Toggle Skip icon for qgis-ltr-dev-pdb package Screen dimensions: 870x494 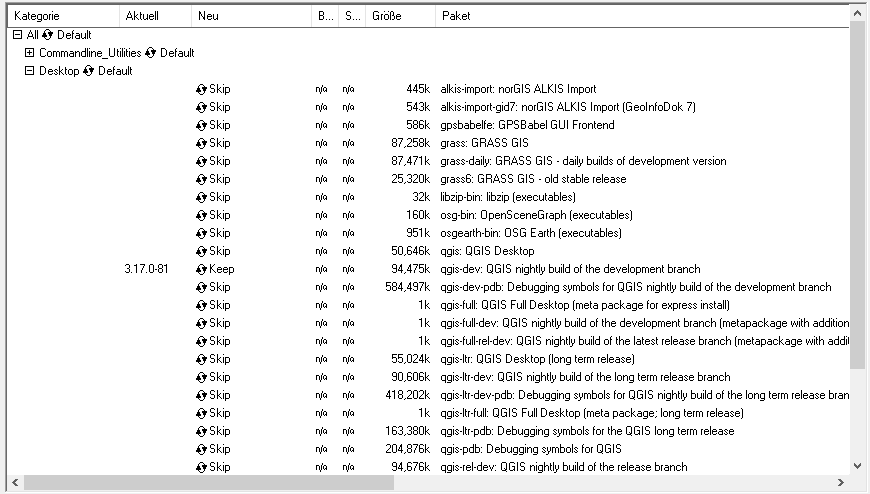pyautogui.click(x=201, y=395)
